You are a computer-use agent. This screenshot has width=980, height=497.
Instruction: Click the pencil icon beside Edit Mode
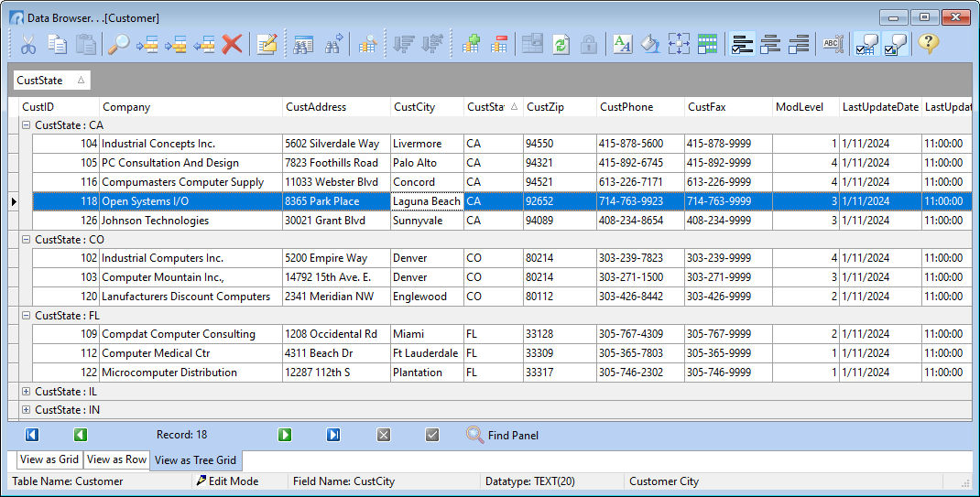coord(201,481)
